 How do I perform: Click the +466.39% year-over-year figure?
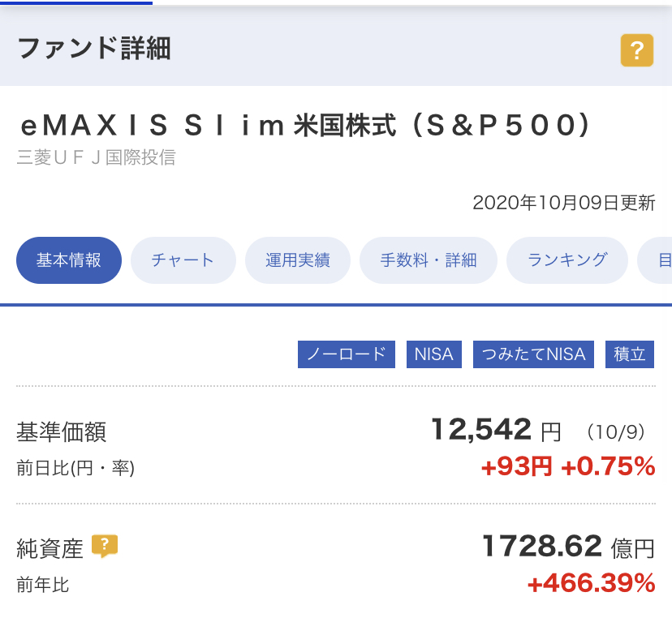pos(591,583)
